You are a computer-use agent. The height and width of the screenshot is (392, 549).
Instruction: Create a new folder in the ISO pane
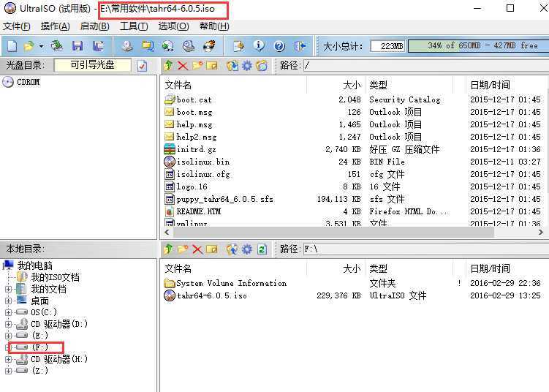coord(197,65)
